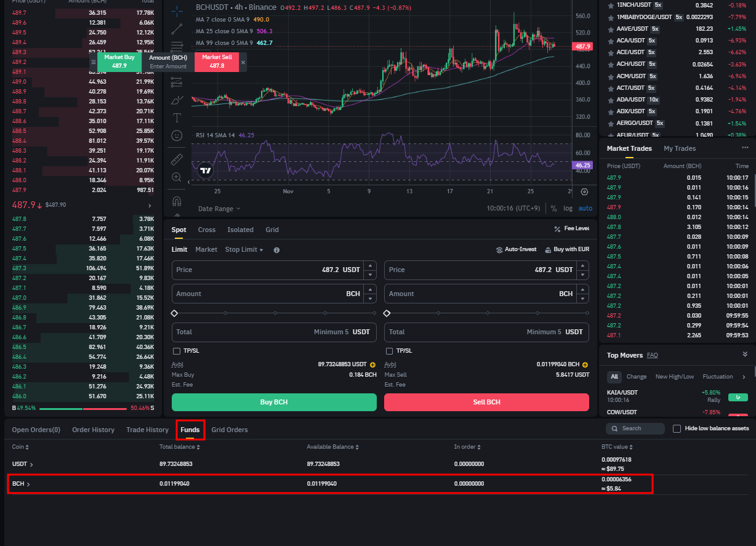Image resolution: width=756 pixels, height=546 pixels.
Task: Switch to Grid Orders tab
Action: pos(230,430)
